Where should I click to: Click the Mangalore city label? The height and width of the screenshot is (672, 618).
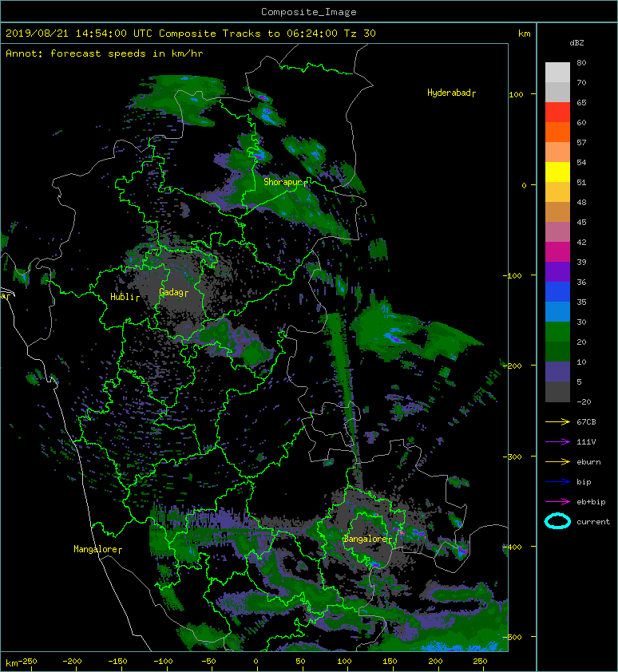pos(97,549)
